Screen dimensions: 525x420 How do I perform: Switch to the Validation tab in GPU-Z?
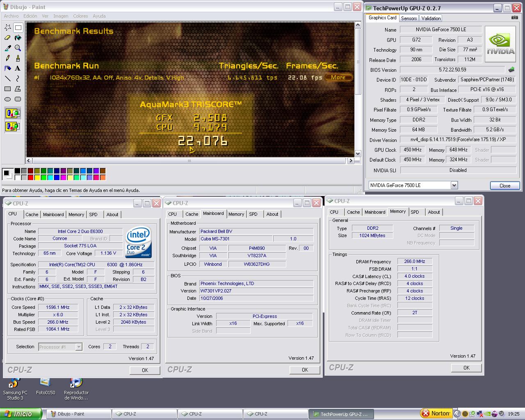click(x=431, y=18)
